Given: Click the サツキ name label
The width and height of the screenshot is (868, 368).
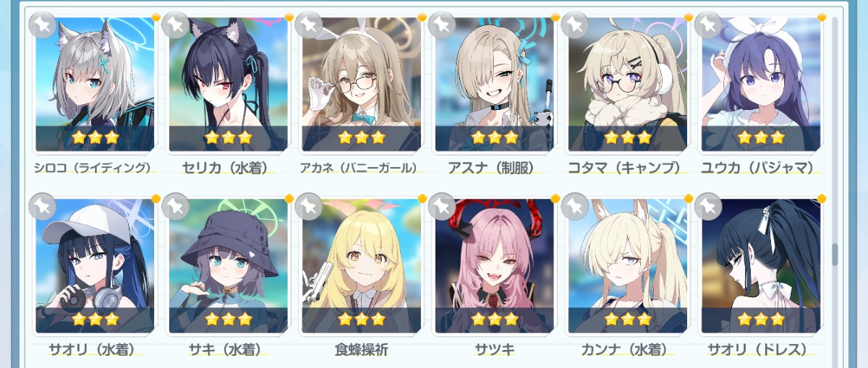Looking at the screenshot, I should pyautogui.click(x=494, y=350).
